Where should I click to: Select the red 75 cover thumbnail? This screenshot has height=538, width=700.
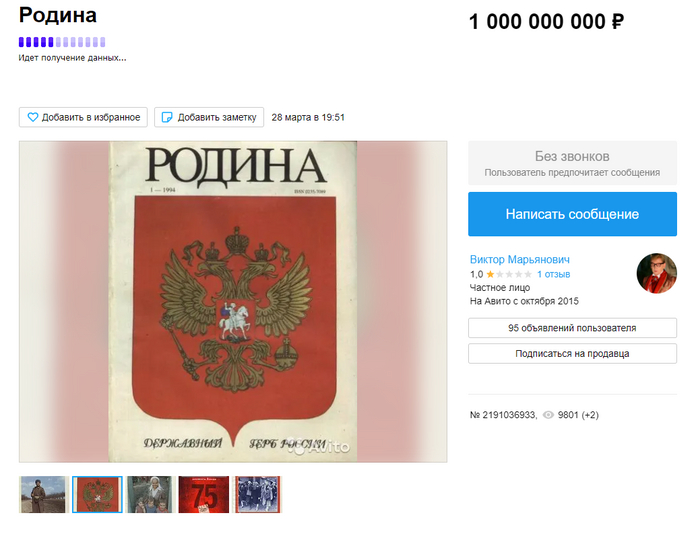tap(204, 494)
